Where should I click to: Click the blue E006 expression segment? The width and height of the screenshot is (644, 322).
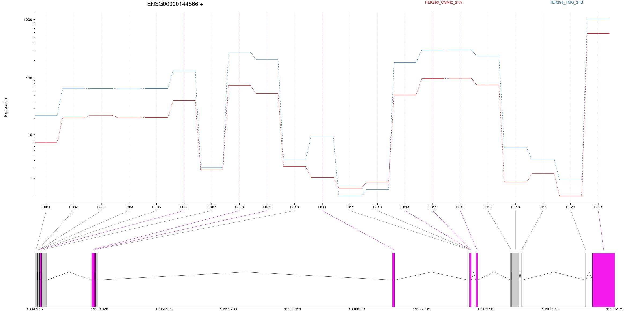(x=184, y=71)
